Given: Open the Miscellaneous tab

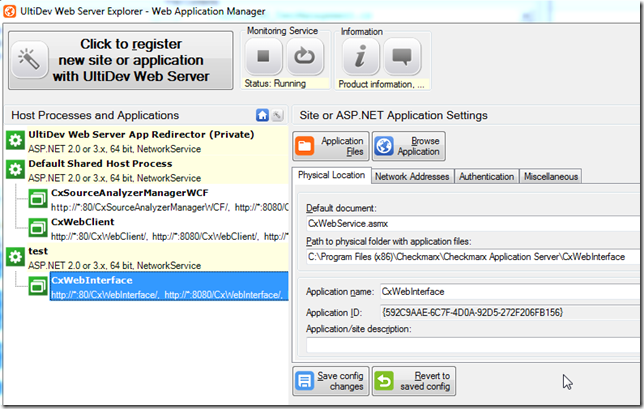Looking at the screenshot, I should (x=551, y=177).
